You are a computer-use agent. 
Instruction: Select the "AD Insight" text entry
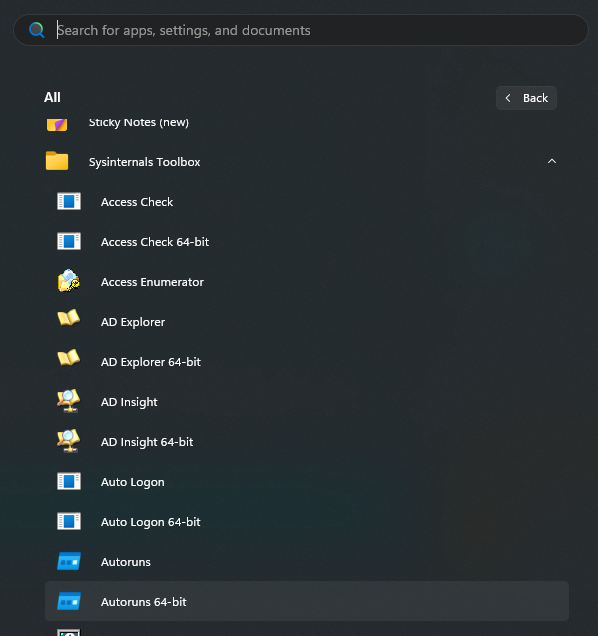129,402
